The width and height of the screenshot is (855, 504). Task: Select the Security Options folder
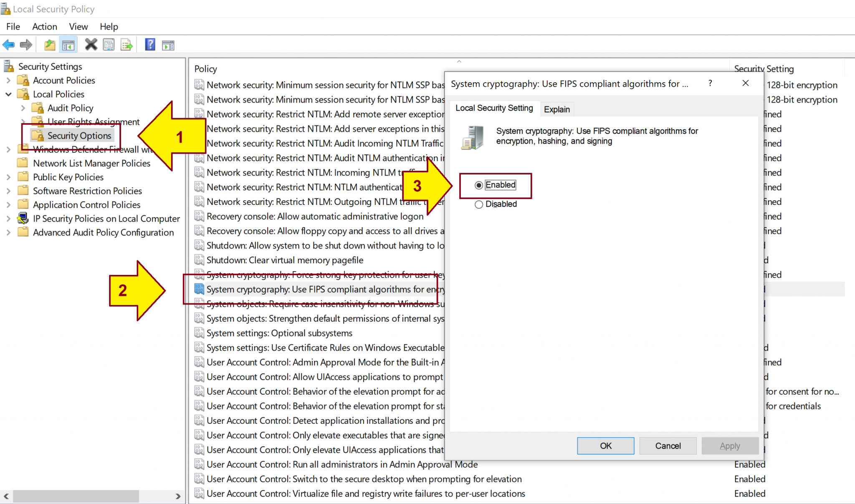tap(79, 135)
